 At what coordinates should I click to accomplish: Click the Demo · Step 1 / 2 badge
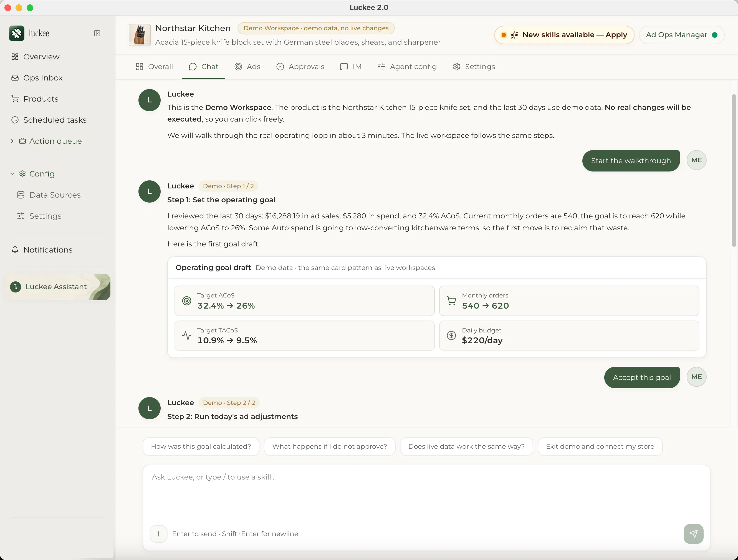click(x=228, y=186)
